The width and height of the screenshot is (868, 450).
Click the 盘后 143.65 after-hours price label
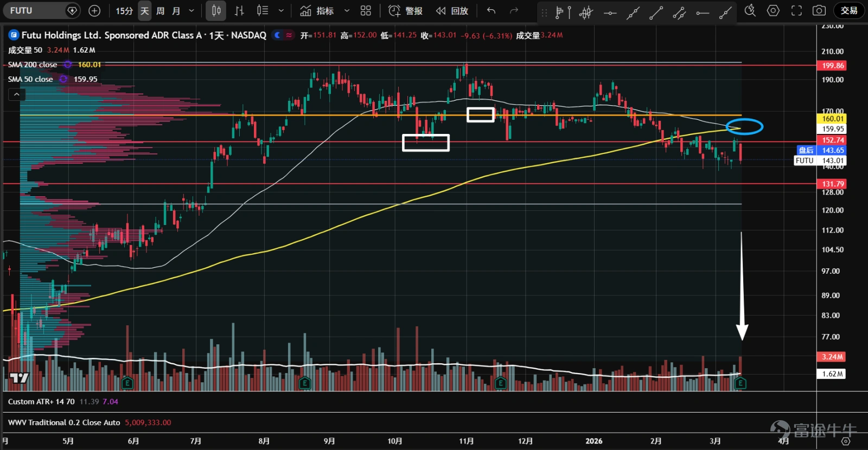pyautogui.click(x=821, y=150)
